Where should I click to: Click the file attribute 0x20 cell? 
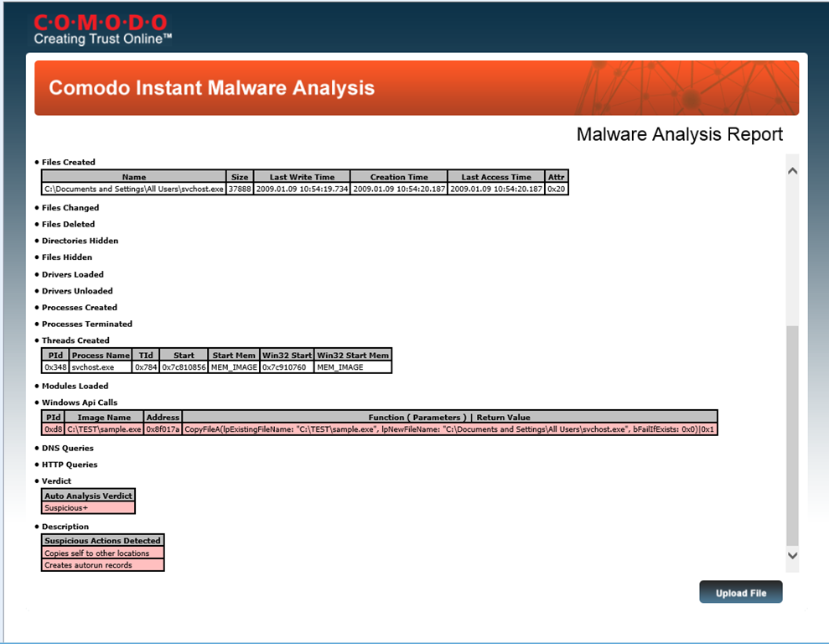point(557,189)
